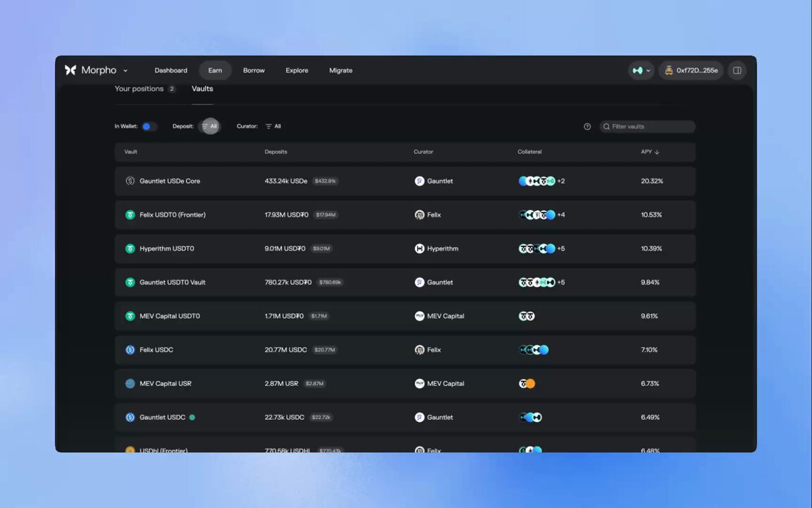Toggle the In Wallet switch
This screenshot has width=812, height=508.
(x=147, y=126)
